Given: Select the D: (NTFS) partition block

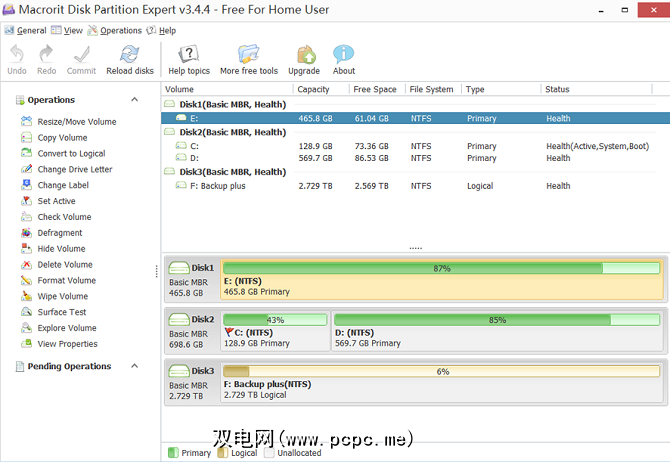Looking at the screenshot, I should [496, 330].
